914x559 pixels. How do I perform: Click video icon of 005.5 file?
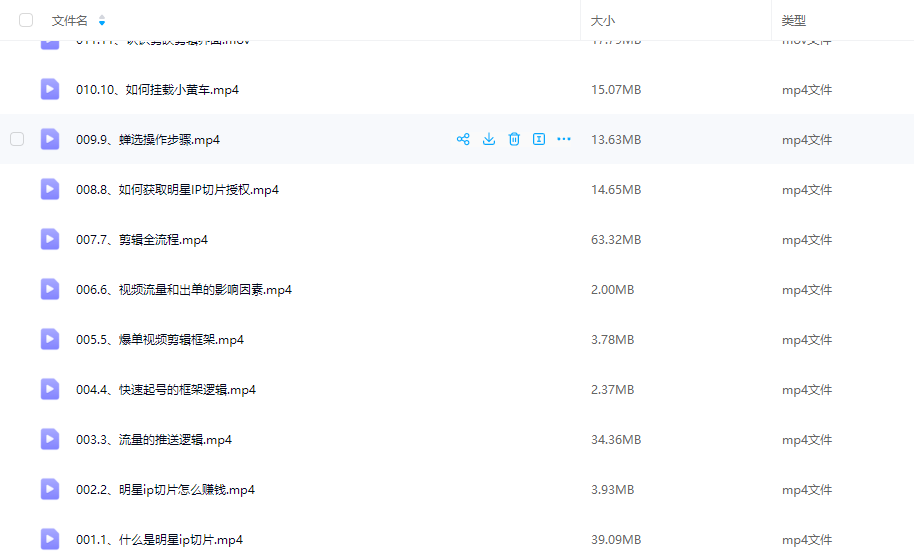coord(50,339)
